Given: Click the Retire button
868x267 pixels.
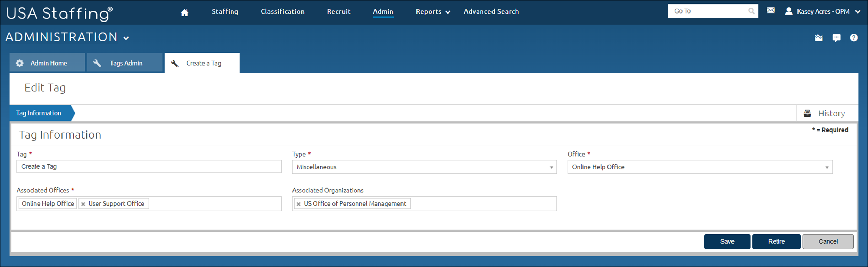Looking at the screenshot, I should (x=776, y=241).
